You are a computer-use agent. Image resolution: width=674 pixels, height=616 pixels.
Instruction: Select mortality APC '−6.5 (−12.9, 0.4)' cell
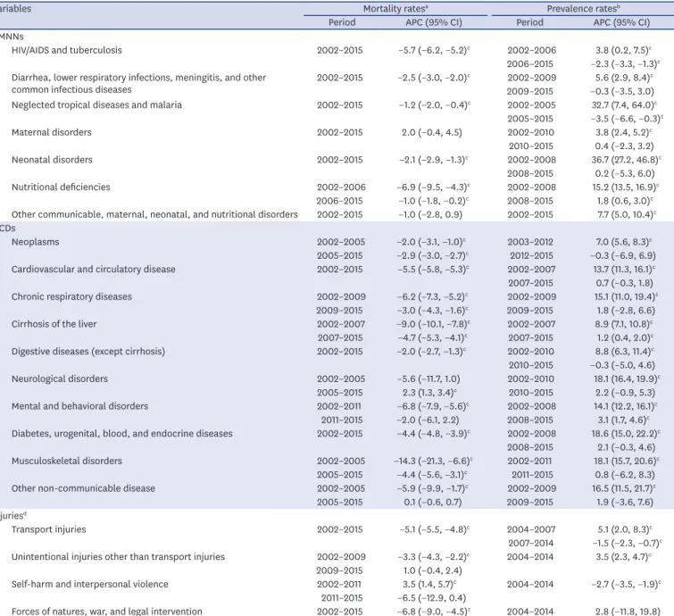[431, 598]
